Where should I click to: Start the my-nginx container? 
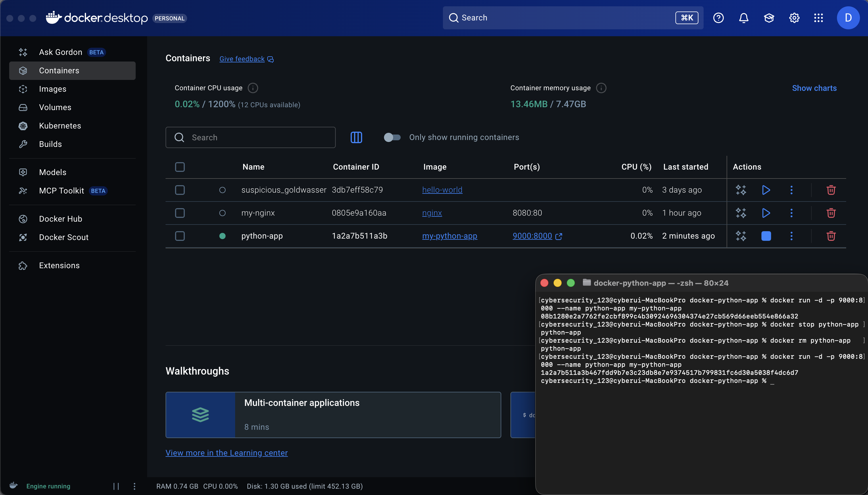pos(766,213)
